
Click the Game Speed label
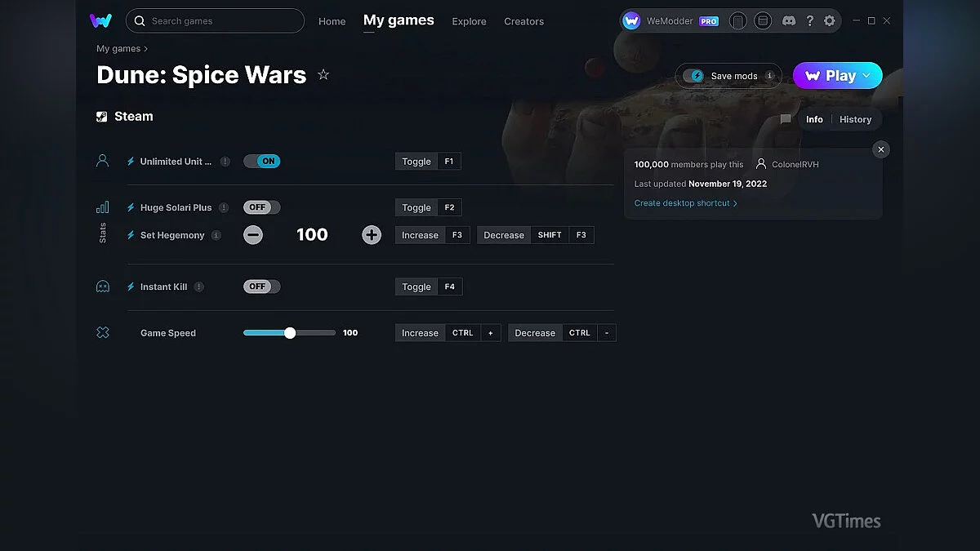(168, 333)
